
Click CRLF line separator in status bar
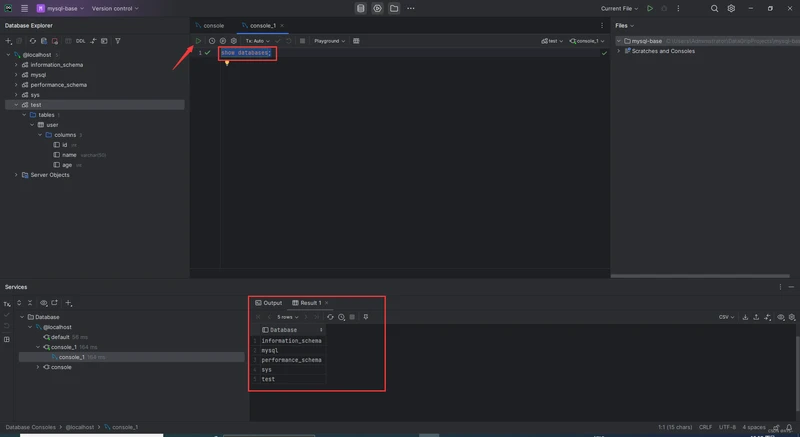(x=705, y=427)
